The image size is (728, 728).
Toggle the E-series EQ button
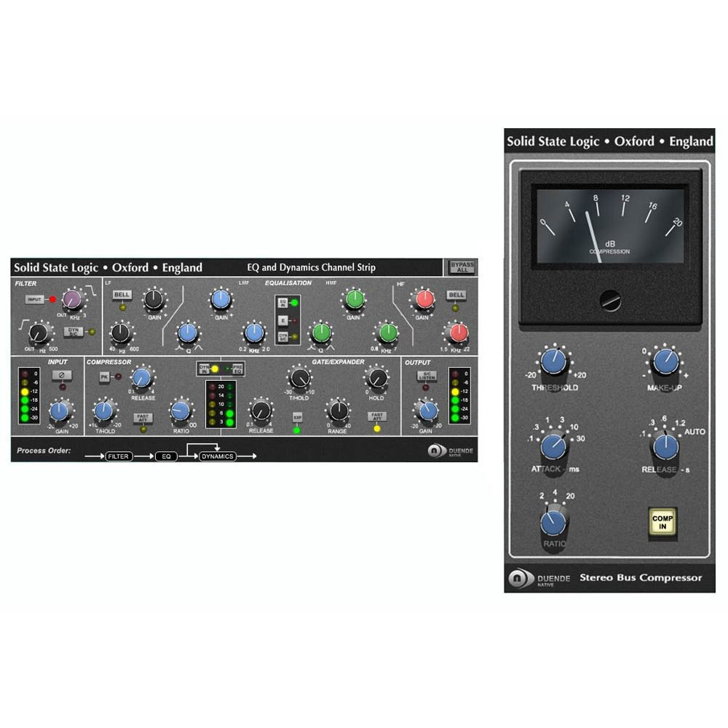pyautogui.click(x=282, y=320)
